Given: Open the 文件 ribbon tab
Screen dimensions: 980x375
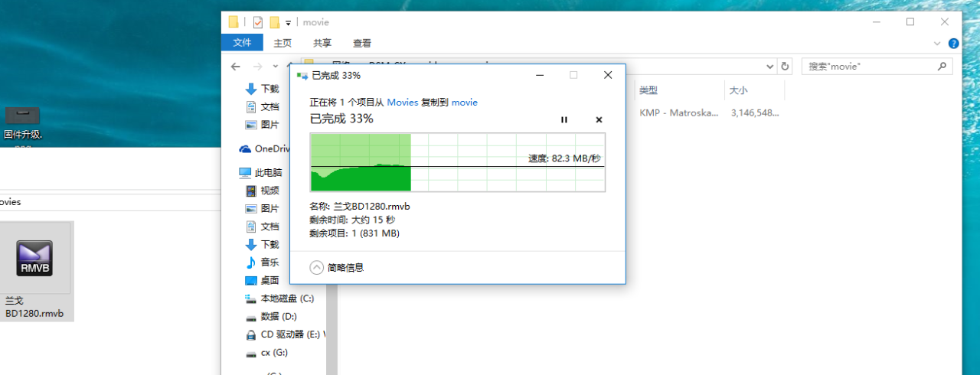Looking at the screenshot, I should coord(242,43).
